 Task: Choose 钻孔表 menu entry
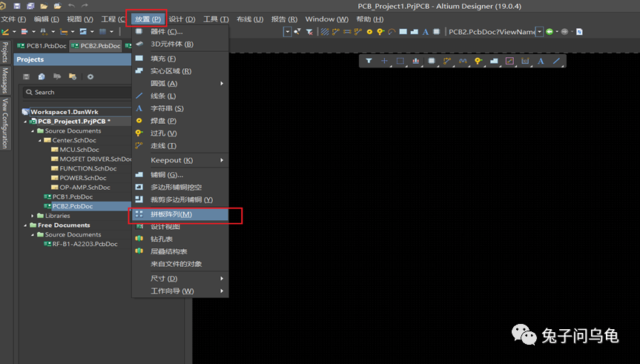point(180,239)
